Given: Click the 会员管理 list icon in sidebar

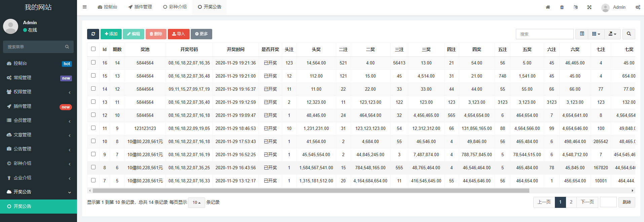Looking at the screenshot, I should [9, 120].
